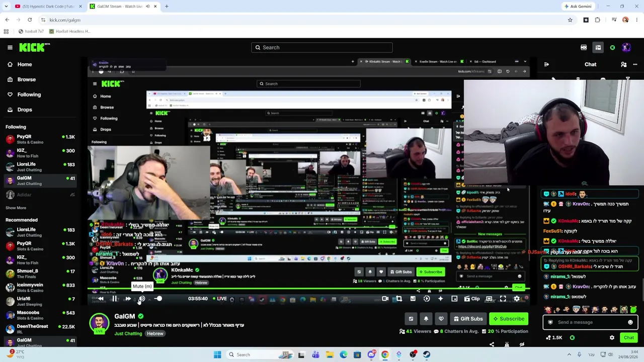The image size is (644, 362).
Task: Click the crop icon in player controls
Action: (399, 299)
